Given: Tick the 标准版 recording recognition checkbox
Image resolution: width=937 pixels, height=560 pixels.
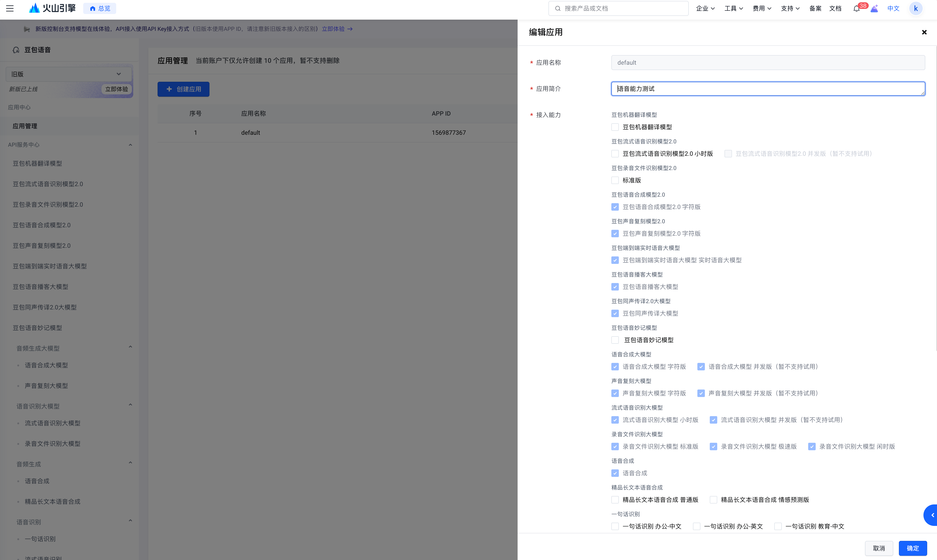Looking at the screenshot, I should coord(615,180).
